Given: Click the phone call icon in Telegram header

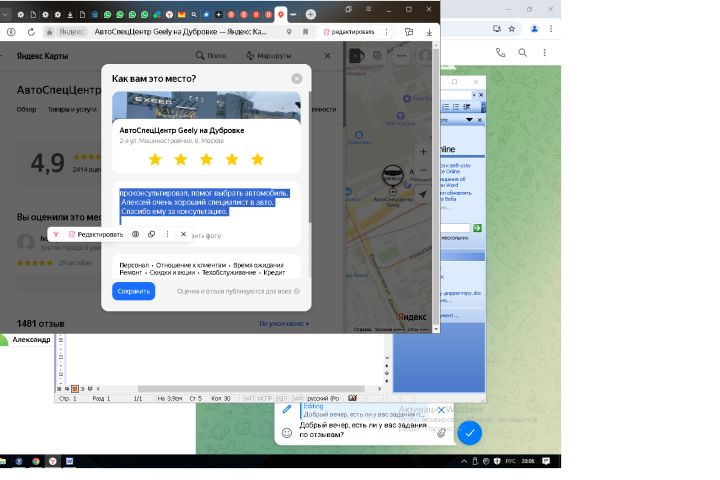Looking at the screenshot, I should click(x=501, y=53).
